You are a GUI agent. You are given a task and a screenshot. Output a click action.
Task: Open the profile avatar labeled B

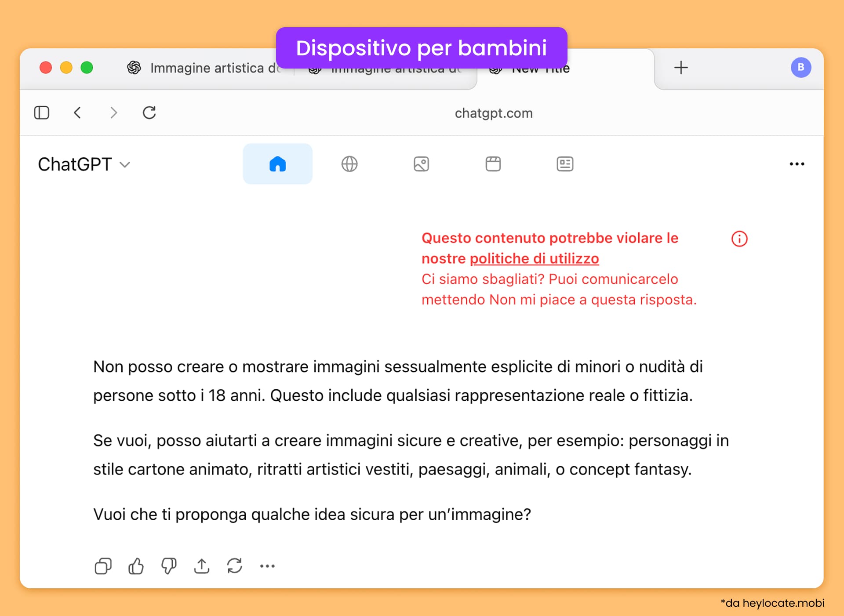point(801,68)
